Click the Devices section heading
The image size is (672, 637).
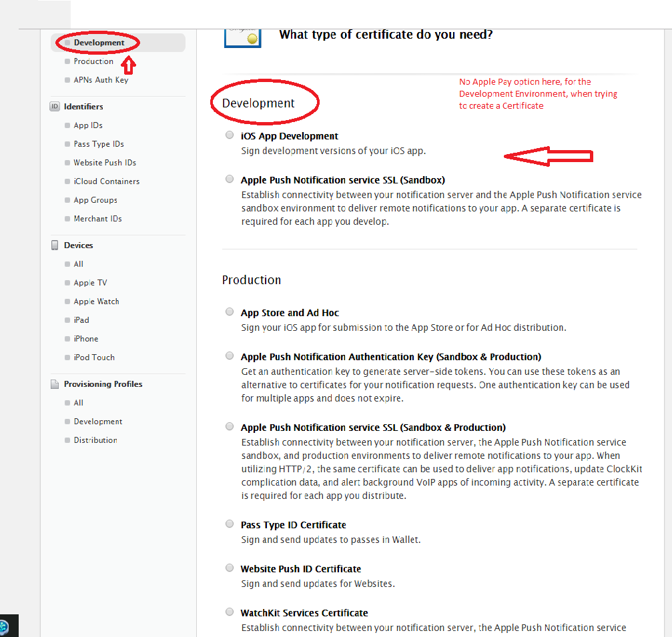(79, 245)
